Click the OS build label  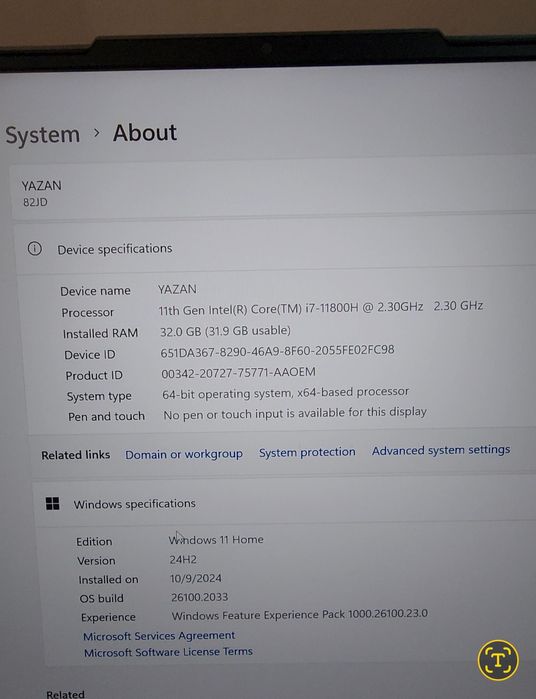[x=101, y=598]
